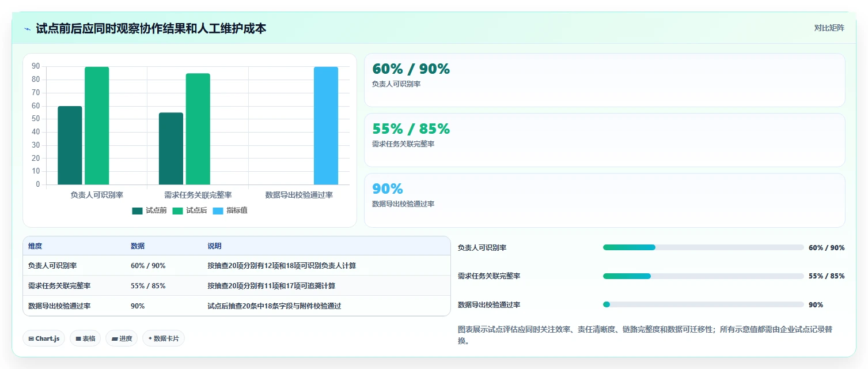Click the blue 90% data card value
868x369 pixels.
(388, 189)
